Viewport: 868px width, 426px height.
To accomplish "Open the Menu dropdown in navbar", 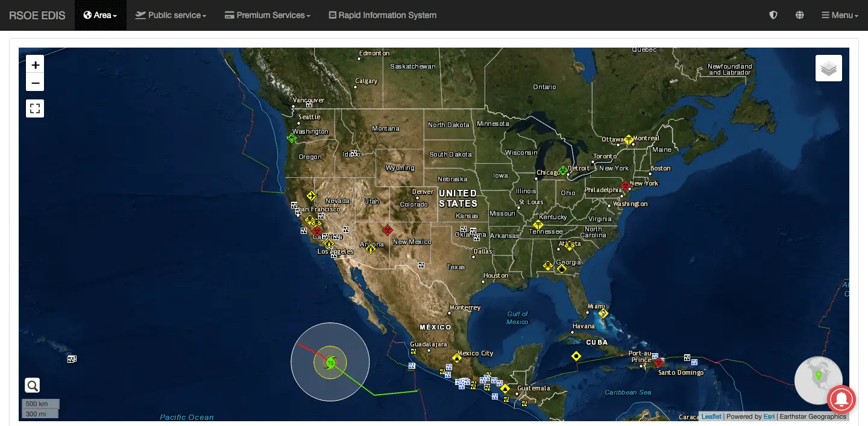I will 840,15.
